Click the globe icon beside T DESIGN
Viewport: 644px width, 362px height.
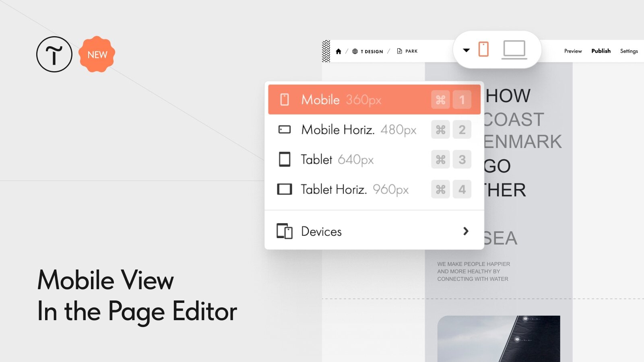tap(355, 51)
